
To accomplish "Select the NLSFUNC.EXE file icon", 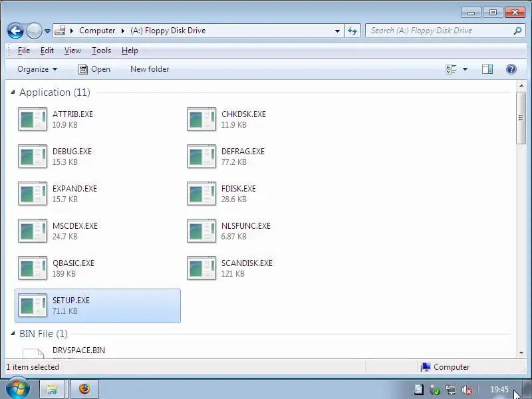I will point(201,231).
